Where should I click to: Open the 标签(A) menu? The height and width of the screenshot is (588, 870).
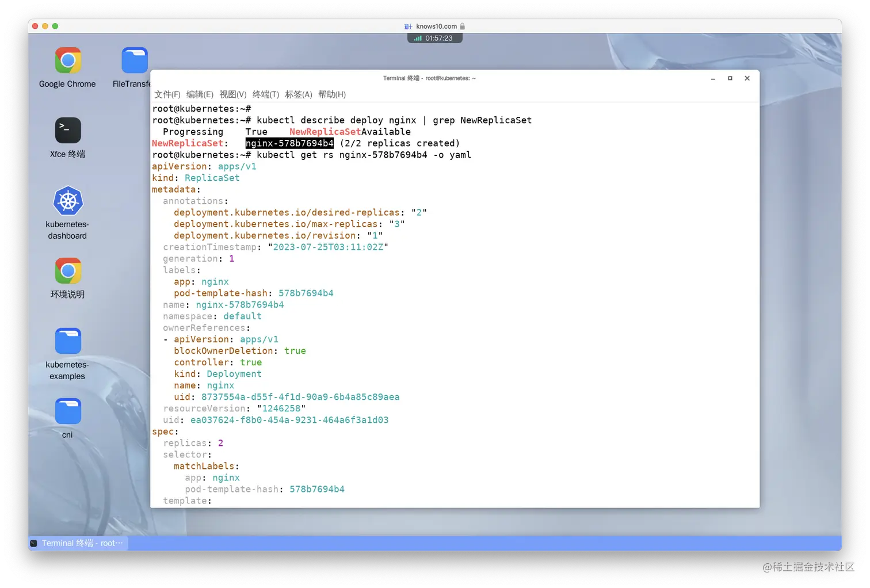tap(299, 94)
